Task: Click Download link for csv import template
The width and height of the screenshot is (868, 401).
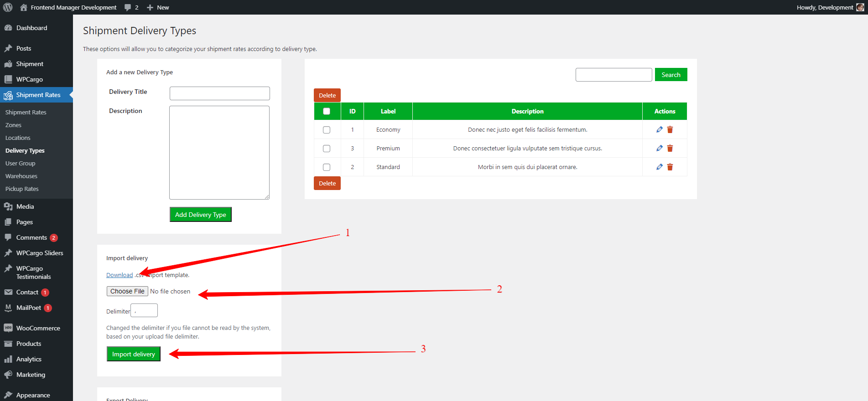Action: tap(120, 275)
